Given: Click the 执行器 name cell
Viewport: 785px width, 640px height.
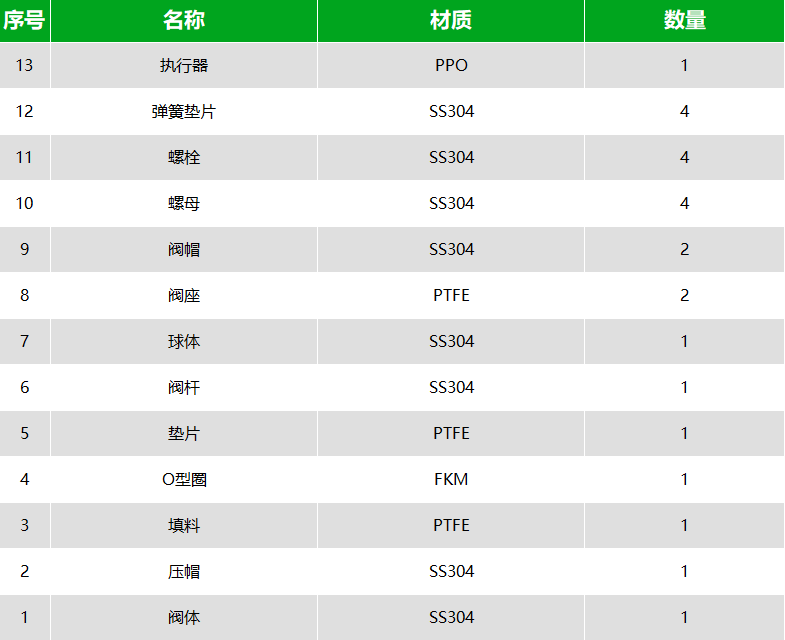Looking at the screenshot, I should pyautogui.click(x=184, y=65).
